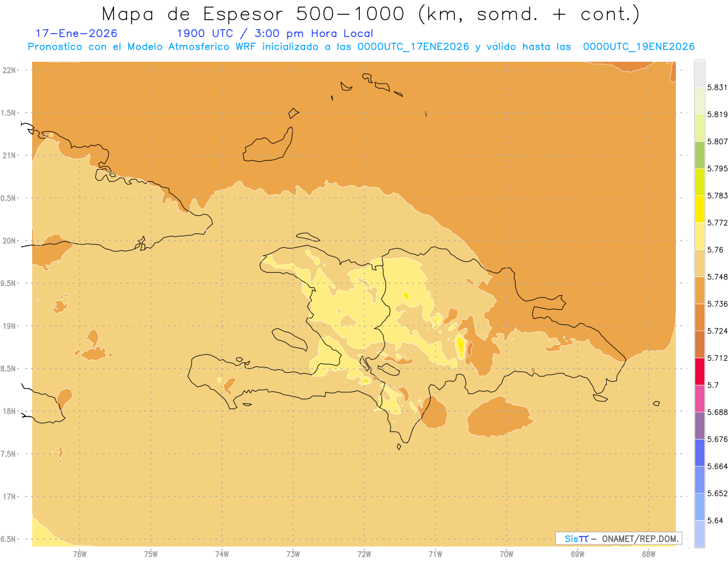Click the 75W longitude label
This screenshot has height=562, width=728.
150,554
